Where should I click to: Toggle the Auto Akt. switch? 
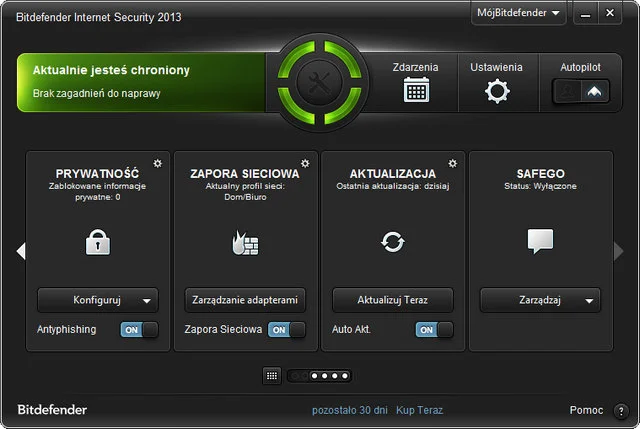click(434, 330)
